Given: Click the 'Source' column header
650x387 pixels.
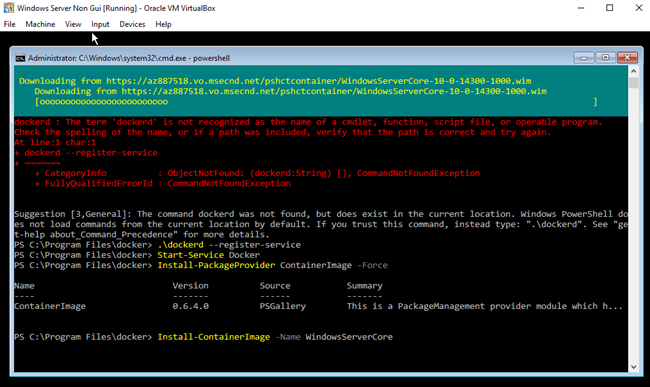Looking at the screenshot, I should [x=275, y=286].
